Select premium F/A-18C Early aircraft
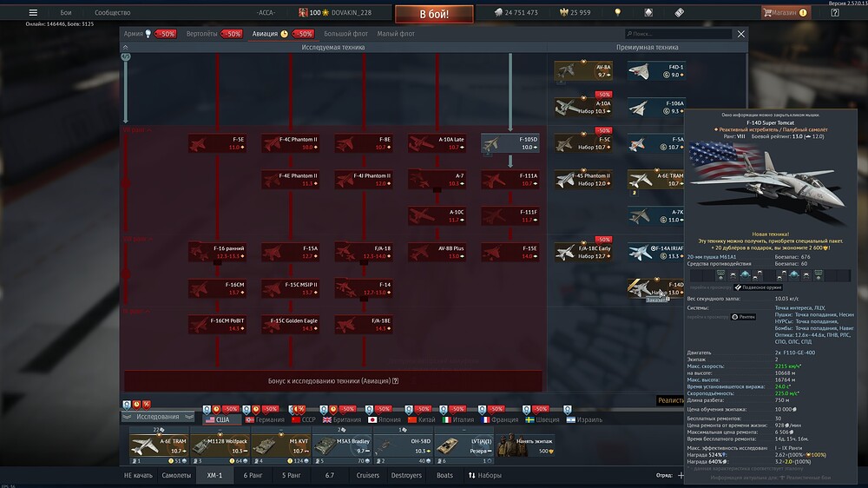 (x=583, y=252)
